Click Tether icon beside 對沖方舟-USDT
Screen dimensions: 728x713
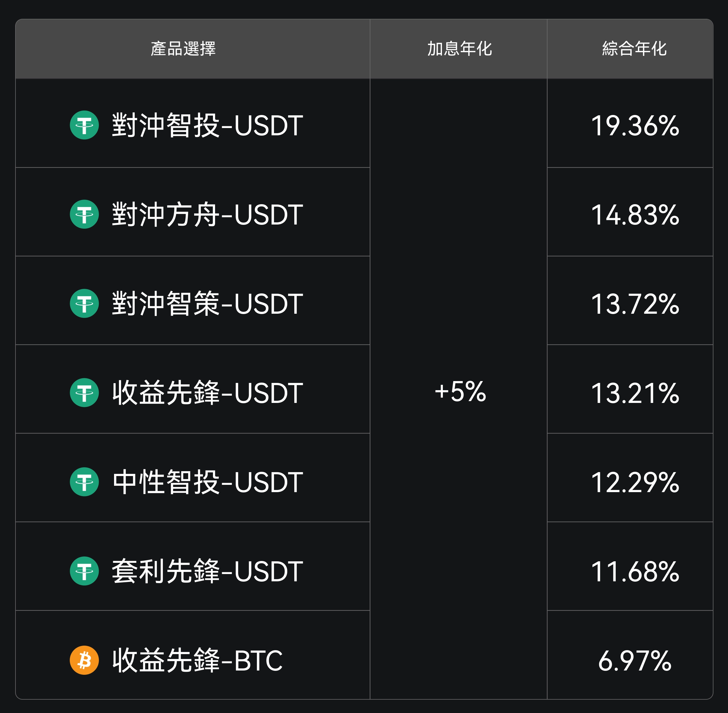pyautogui.click(x=84, y=214)
